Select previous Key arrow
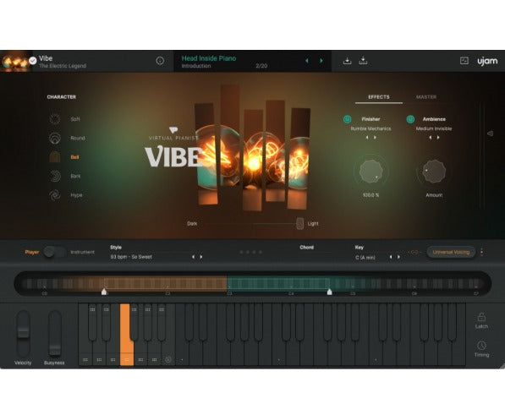 point(391,257)
